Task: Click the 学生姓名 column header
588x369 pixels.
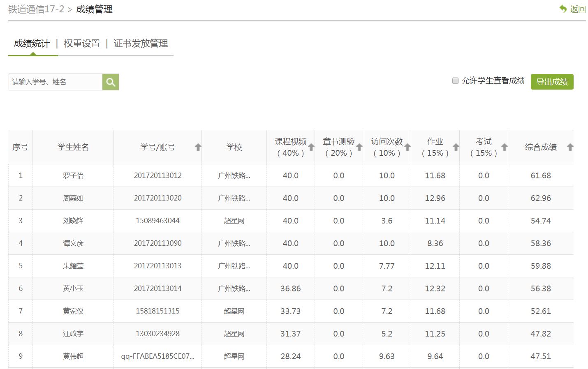Action: tap(73, 147)
